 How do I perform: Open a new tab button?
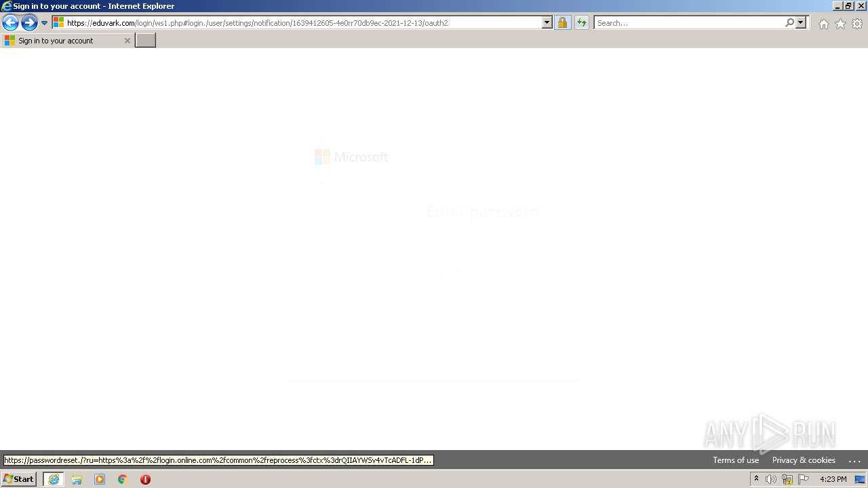click(146, 41)
